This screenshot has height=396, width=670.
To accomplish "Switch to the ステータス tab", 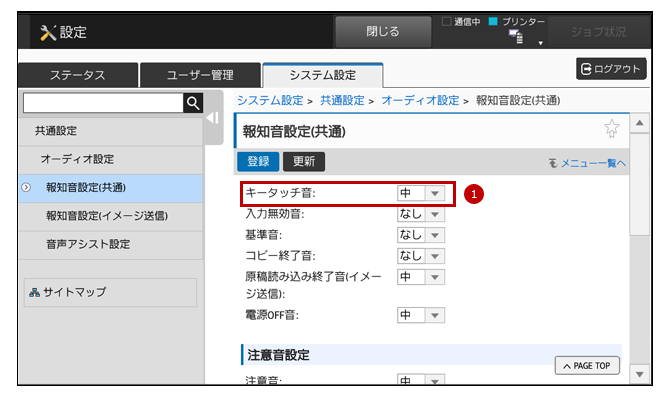I will [x=78, y=75].
